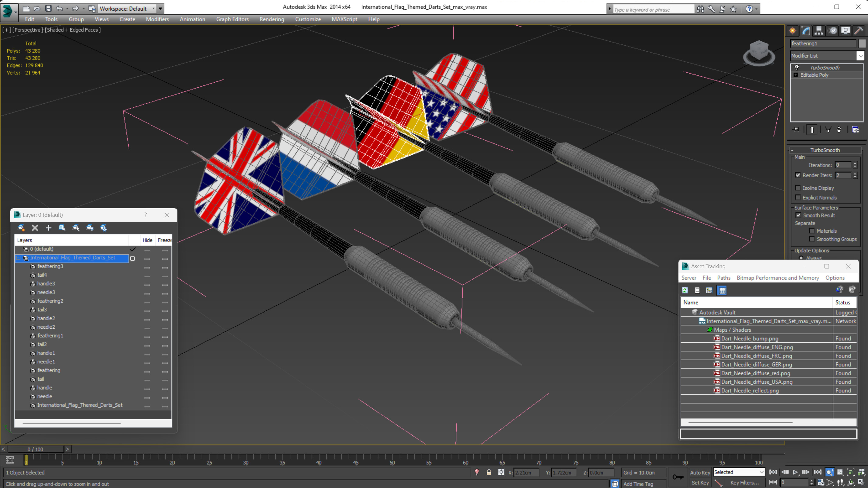Click the Open File icon
Screen dimensions: 868x488
(x=37, y=9)
